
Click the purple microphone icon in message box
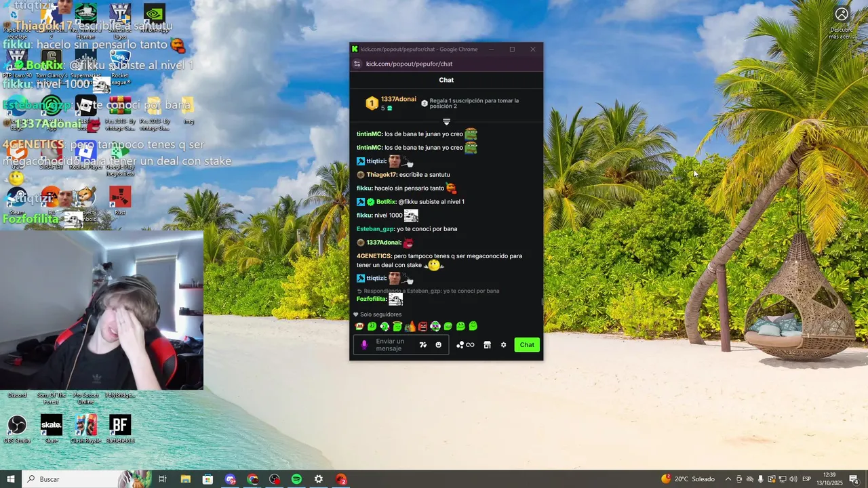[x=364, y=345]
